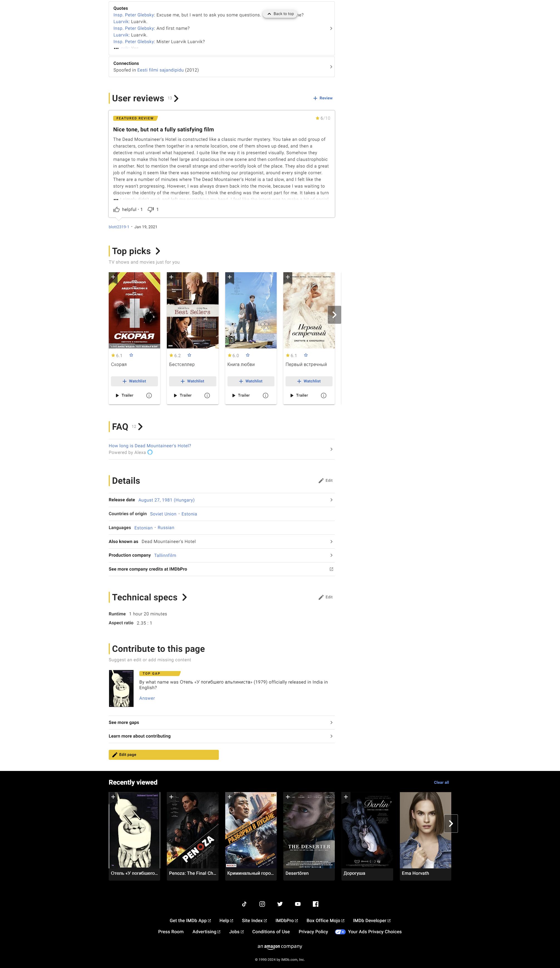Click the Facebook footer icon
The height and width of the screenshot is (968, 560).
(316, 904)
